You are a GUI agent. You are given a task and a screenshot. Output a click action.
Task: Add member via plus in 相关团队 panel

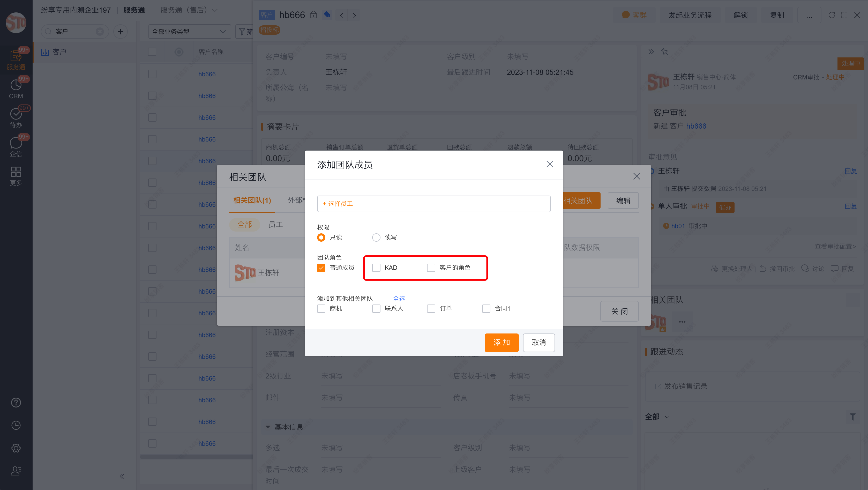853,300
